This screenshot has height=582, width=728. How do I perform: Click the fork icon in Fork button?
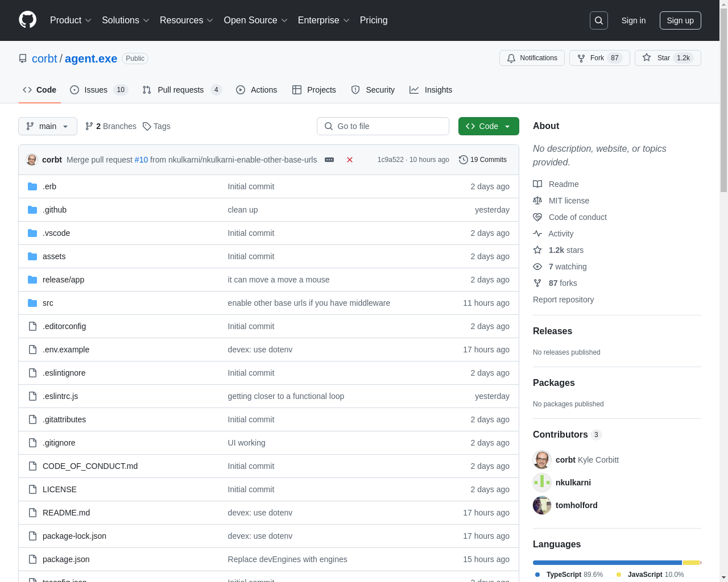581,58
